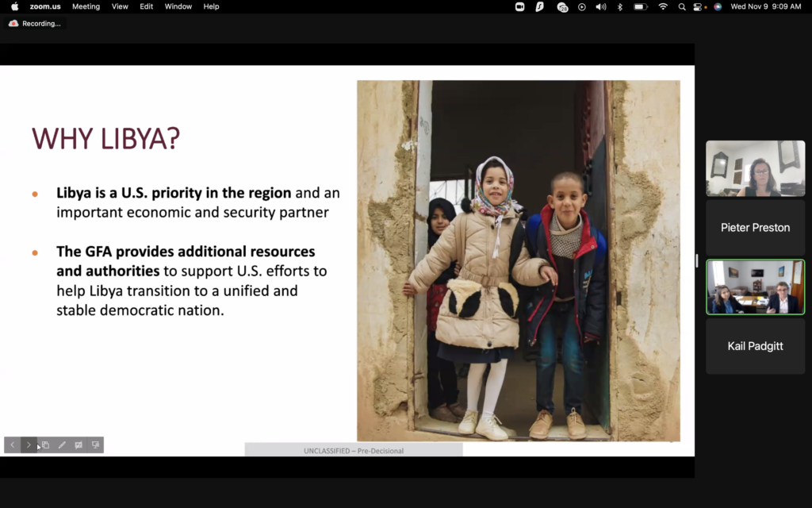
Task: Toggle subtitles icon in slideshow toolbar
Action: [x=79, y=445]
